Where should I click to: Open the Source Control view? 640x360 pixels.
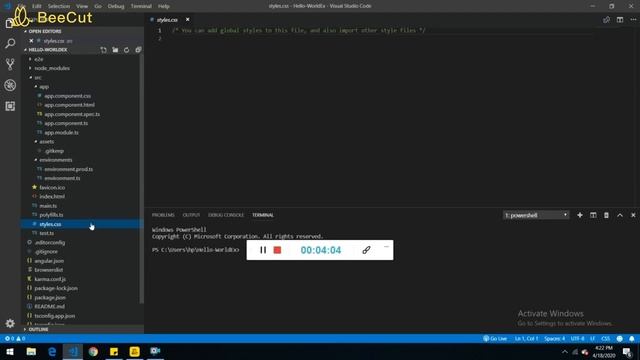[10, 64]
